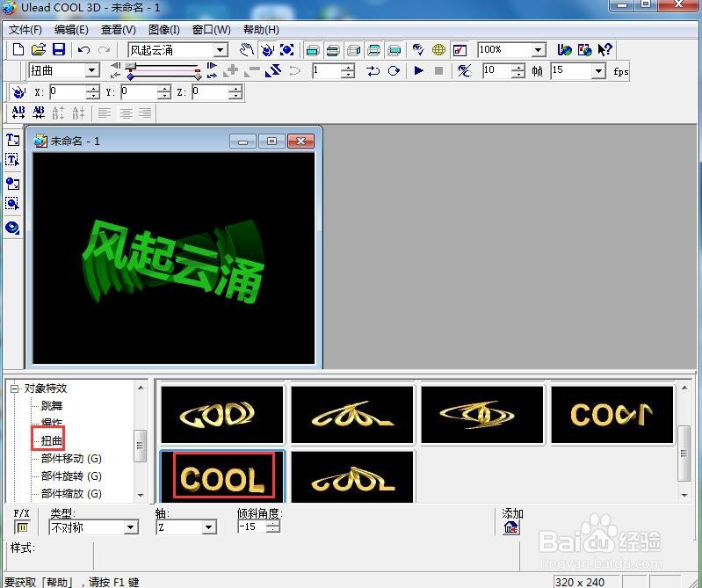This screenshot has width=702, height=588.
Task: Click the Edit Text tool in left sidebar
Action: pos(12,160)
